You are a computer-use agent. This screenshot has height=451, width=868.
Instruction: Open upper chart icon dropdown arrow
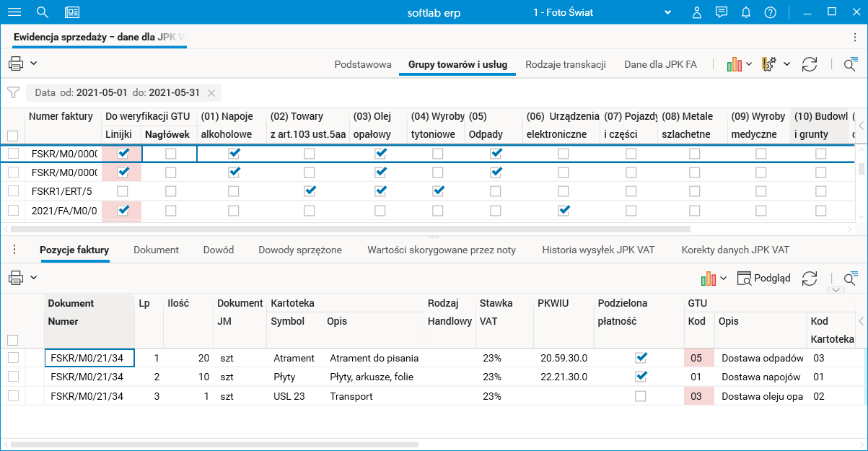[749, 64]
